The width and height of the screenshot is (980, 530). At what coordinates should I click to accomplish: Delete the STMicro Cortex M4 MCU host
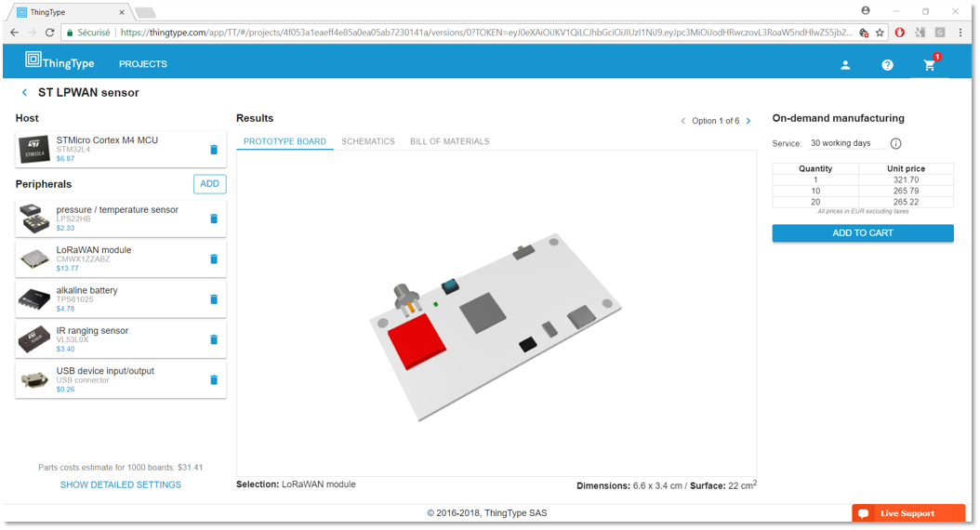(214, 149)
